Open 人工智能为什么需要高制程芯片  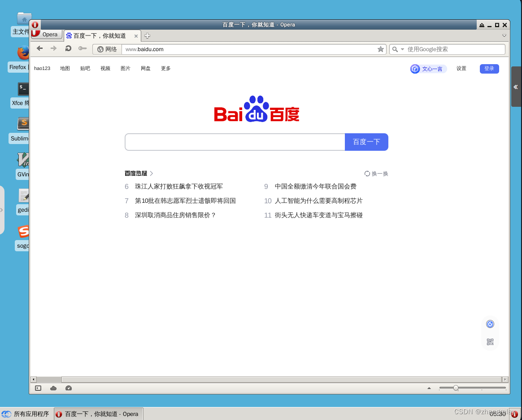tap(318, 201)
